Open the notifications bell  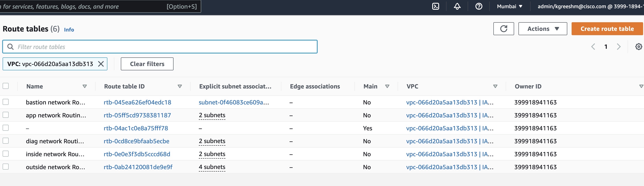[x=457, y=6]
